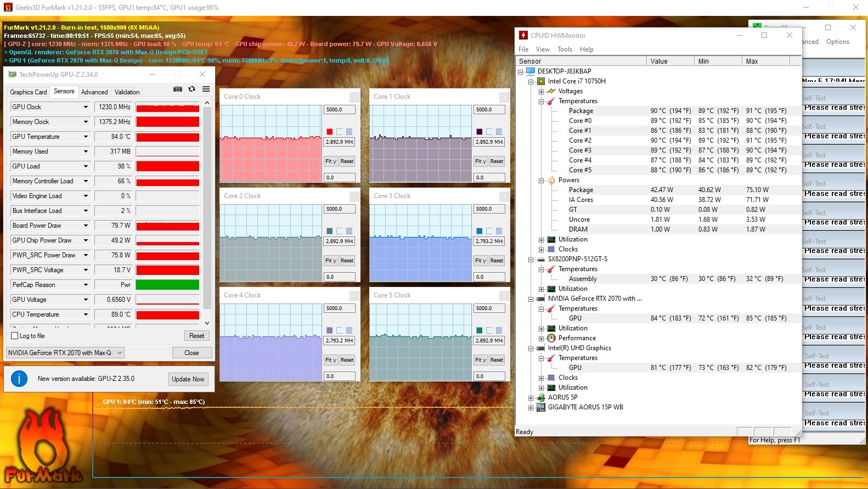Open the View menu in HWMonitor

tap(543, 49)
